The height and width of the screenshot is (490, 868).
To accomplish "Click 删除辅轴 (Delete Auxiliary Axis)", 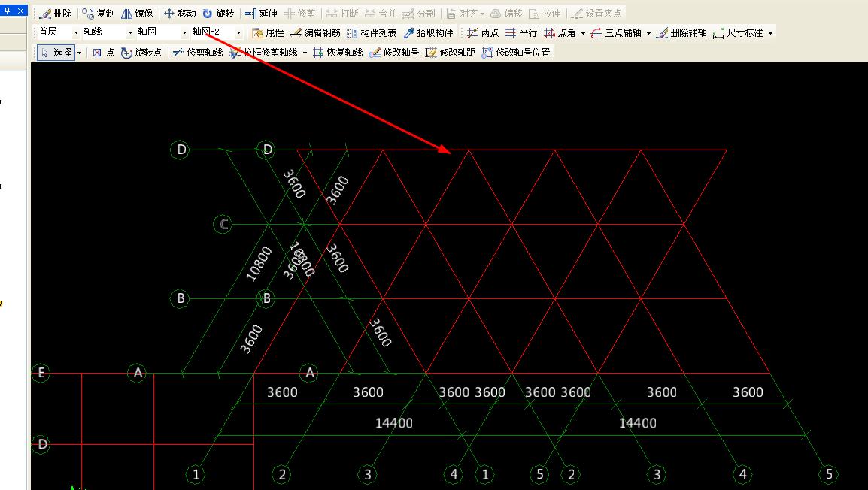I will pyautogui.click(x=681, y=32).
